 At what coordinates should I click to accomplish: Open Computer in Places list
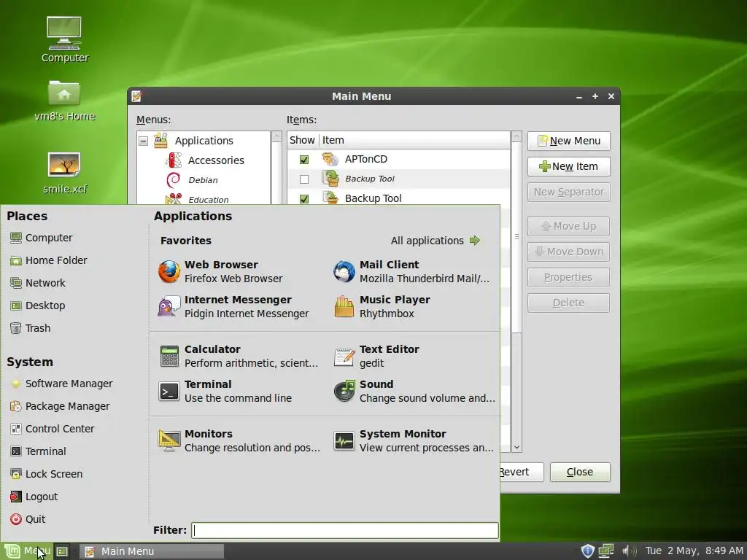pyautogui.click(x=42, y=238)
